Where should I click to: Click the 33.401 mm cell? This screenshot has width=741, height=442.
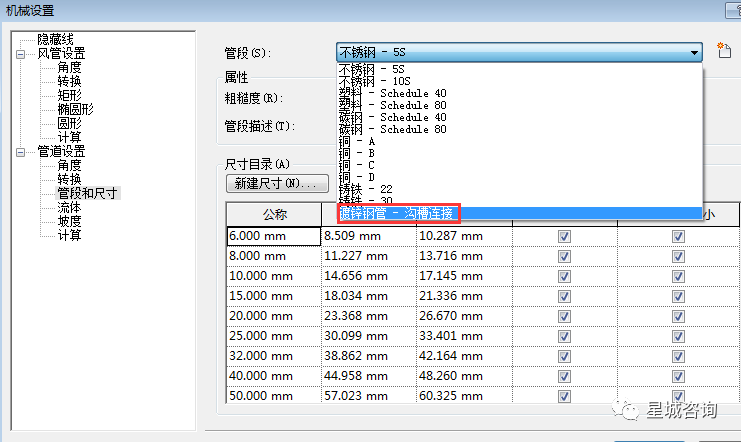pyautogui.click(x=465, y=336)
